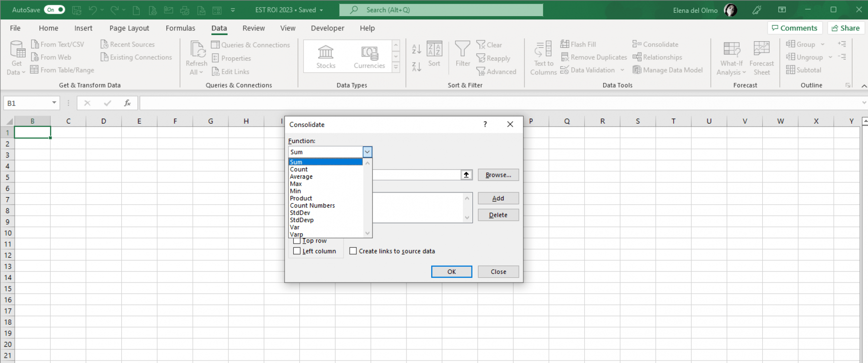Run Flash Fill
Viewport: 868px width, 363px height.
point(578,45)
